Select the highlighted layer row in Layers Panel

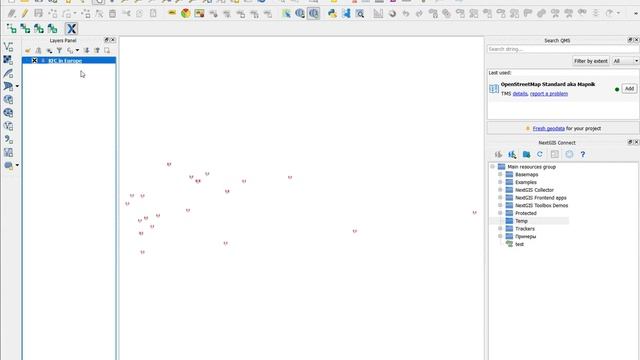(69, 60)
